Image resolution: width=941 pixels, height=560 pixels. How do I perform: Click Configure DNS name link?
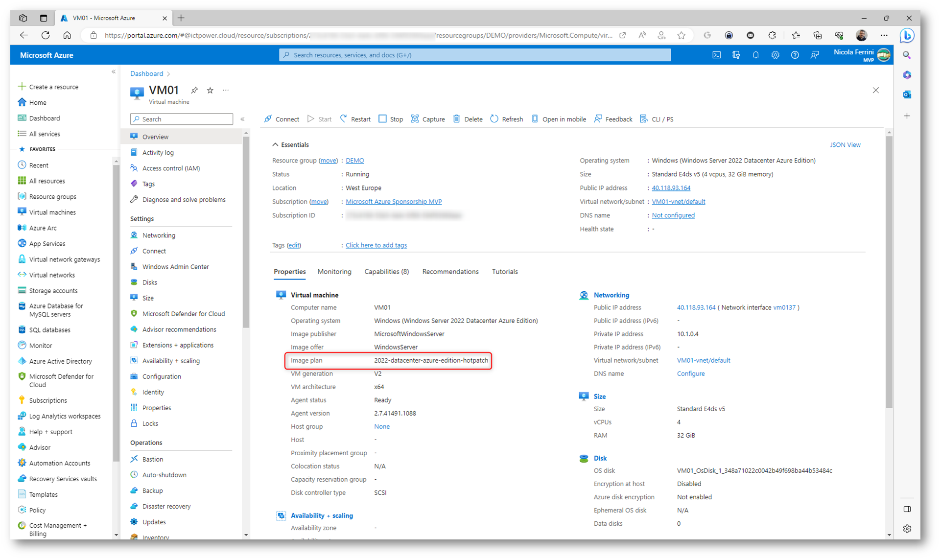tap(690, 373)
